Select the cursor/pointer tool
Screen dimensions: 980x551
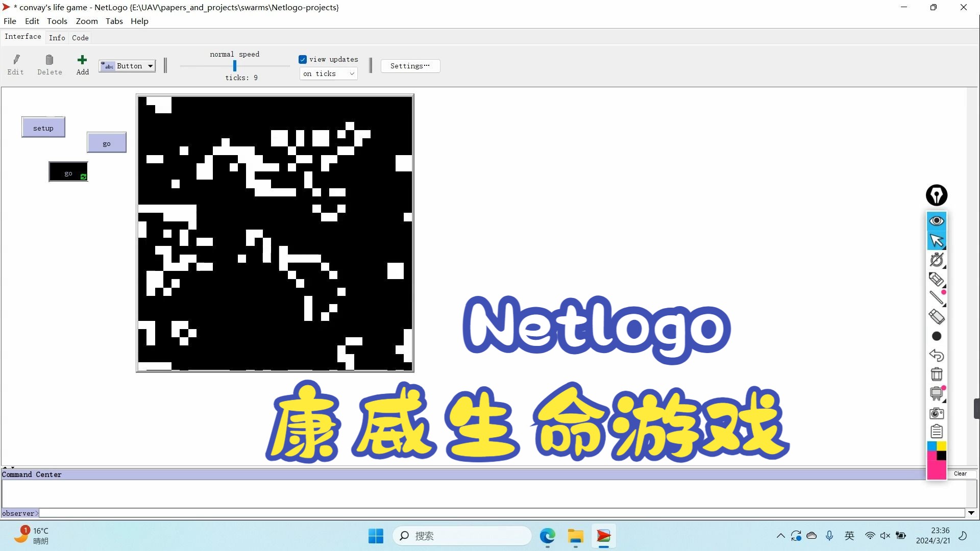pyautogui.click(x=936, y=239)
